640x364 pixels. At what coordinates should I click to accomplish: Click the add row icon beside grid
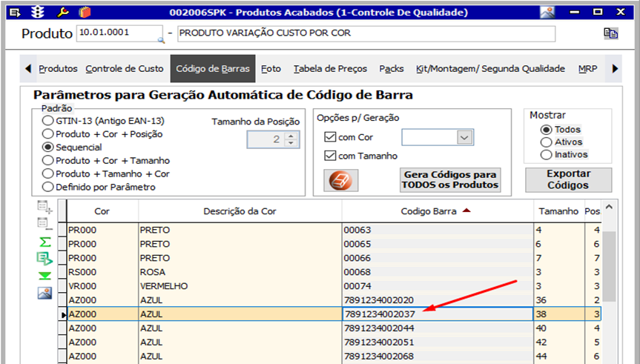coord(45,207)
